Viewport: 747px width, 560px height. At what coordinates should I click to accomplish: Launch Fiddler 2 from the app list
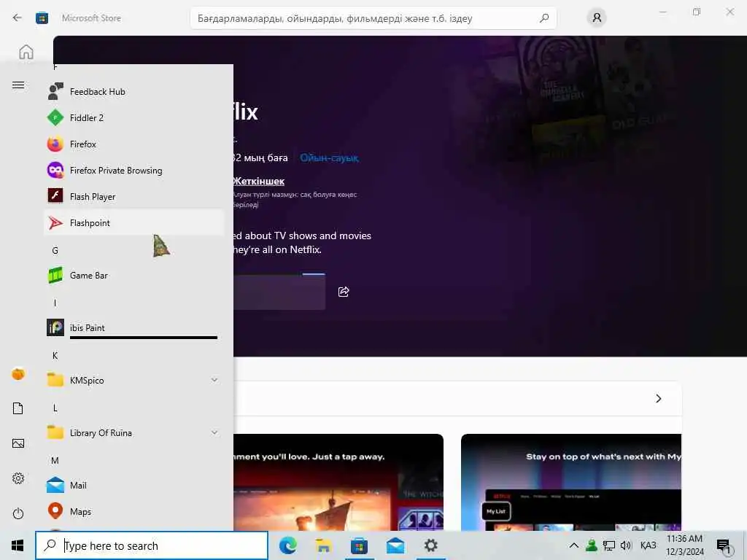(x=133, y=117)
